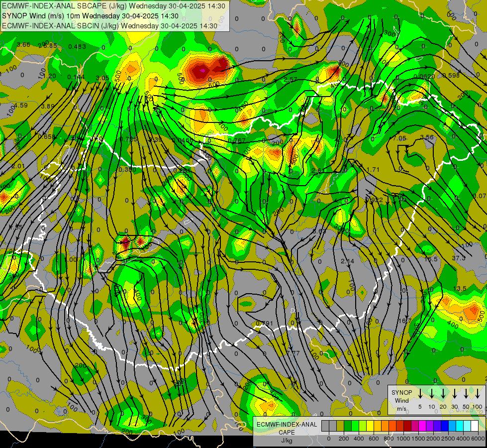Image resolution: width=487 pixels, height=448 pixels.
Task: Click the 100 m/s wind arrow in legend
Action: pyautogui.click(x=478, y=394)
